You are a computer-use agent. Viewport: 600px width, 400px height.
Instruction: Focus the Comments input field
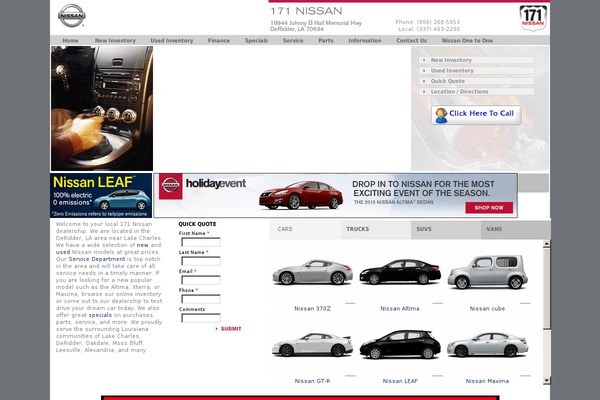point(201,318)
